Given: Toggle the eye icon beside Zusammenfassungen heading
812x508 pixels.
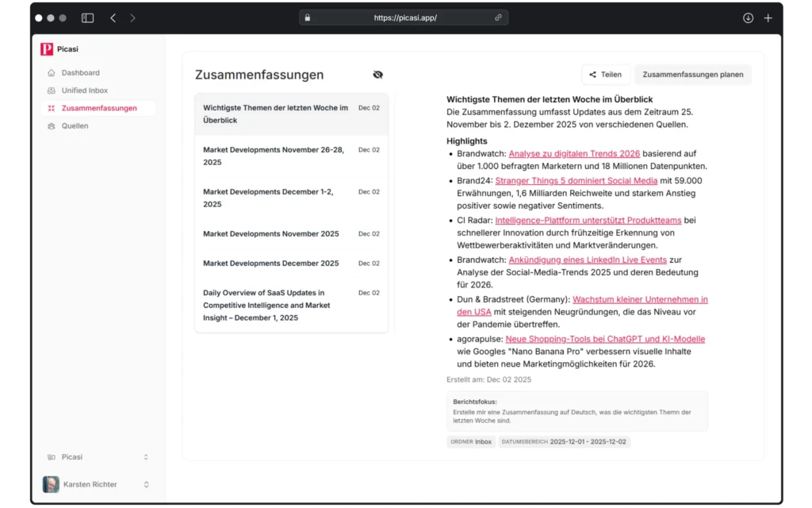Looking at the screenshot, I should pyautogui.click(x=378, y=74).
